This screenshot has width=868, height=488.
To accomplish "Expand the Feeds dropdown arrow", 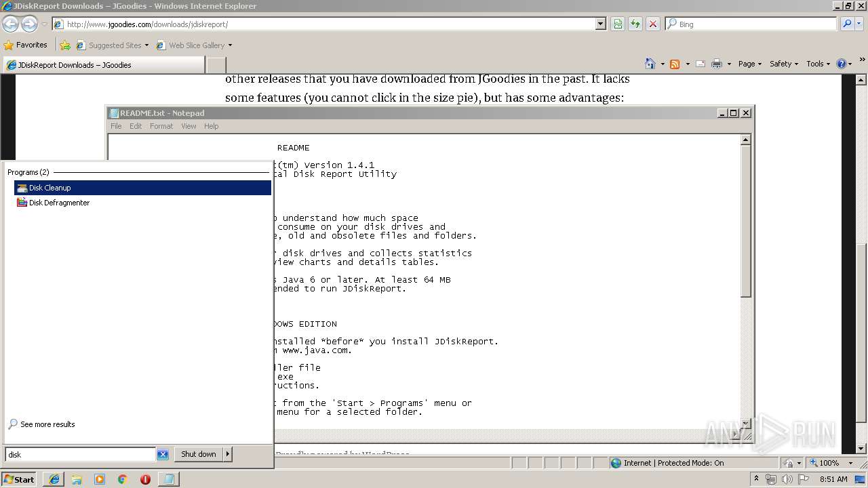I will [688, 64].
